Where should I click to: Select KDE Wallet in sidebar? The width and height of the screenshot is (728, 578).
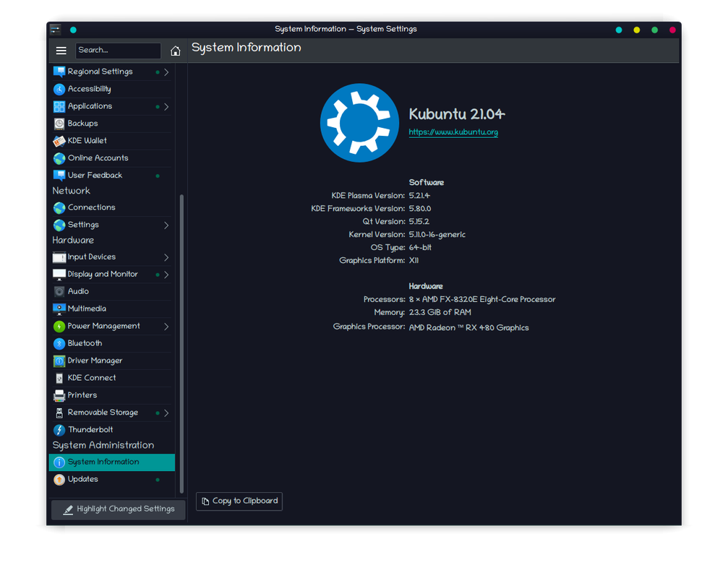tap(112, 141)
